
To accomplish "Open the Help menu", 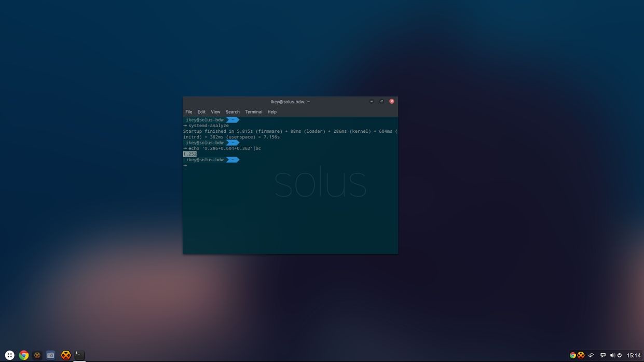I will (271, 112).
